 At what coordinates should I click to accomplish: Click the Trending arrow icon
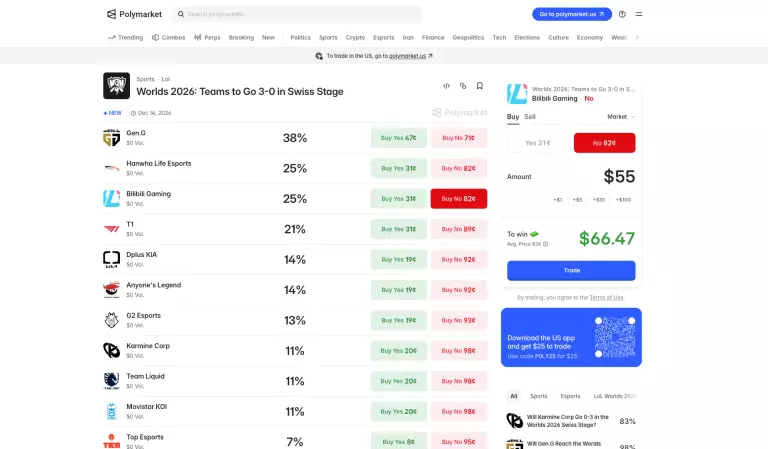tap(111, 37)
